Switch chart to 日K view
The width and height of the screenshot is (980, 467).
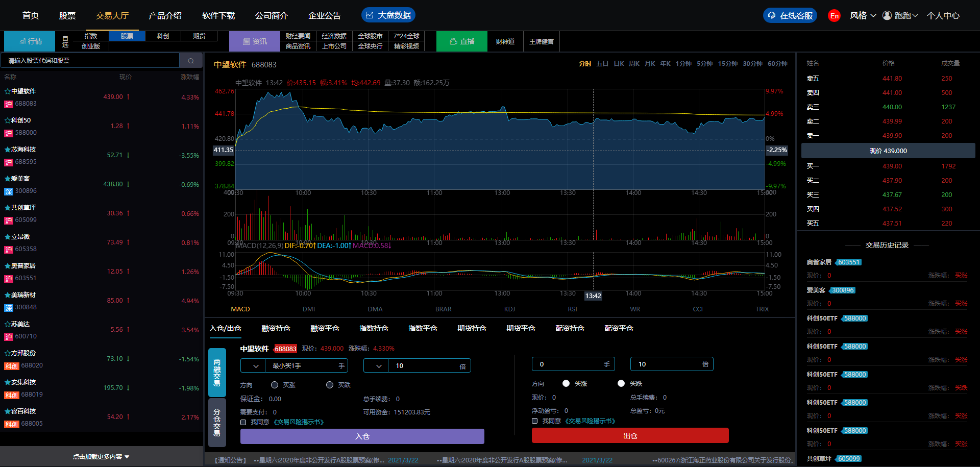[619, 64]
